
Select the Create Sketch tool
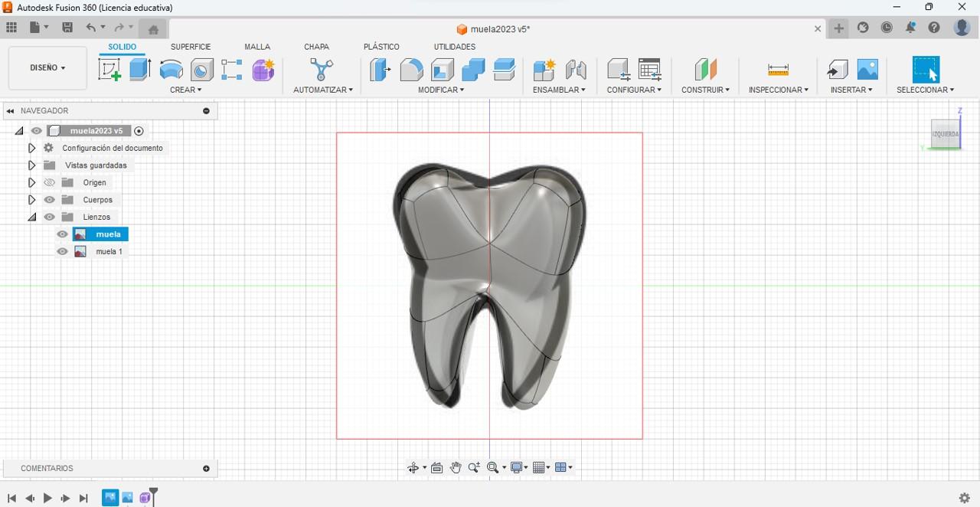coord(109,70)
